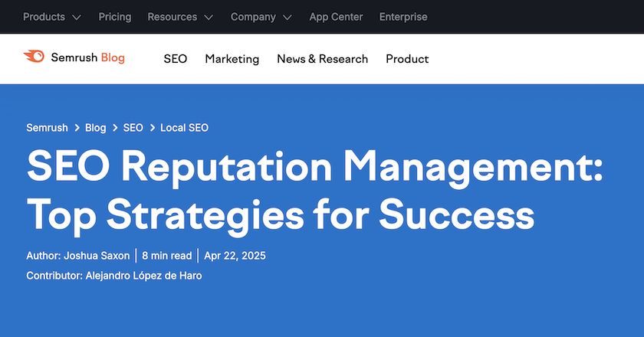Expand the Products dropdown chevron
644x337 pixels.
[76, 17]
